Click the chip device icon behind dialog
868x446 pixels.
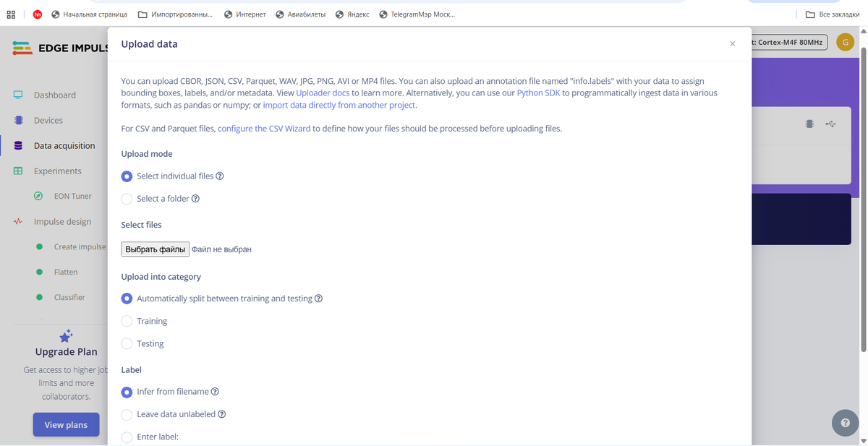809,124
